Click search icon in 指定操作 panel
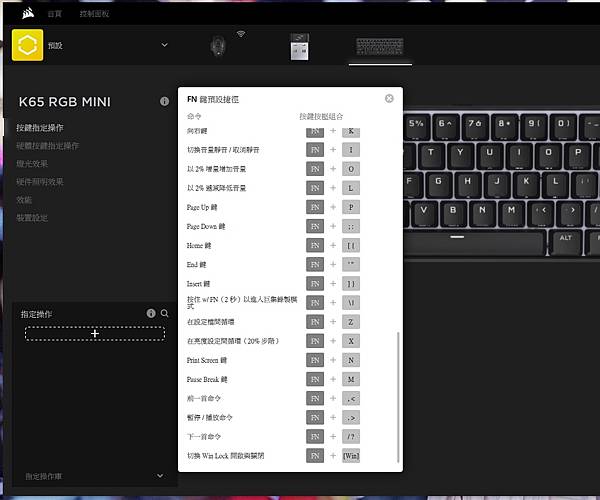 click(x=165, y=313)
